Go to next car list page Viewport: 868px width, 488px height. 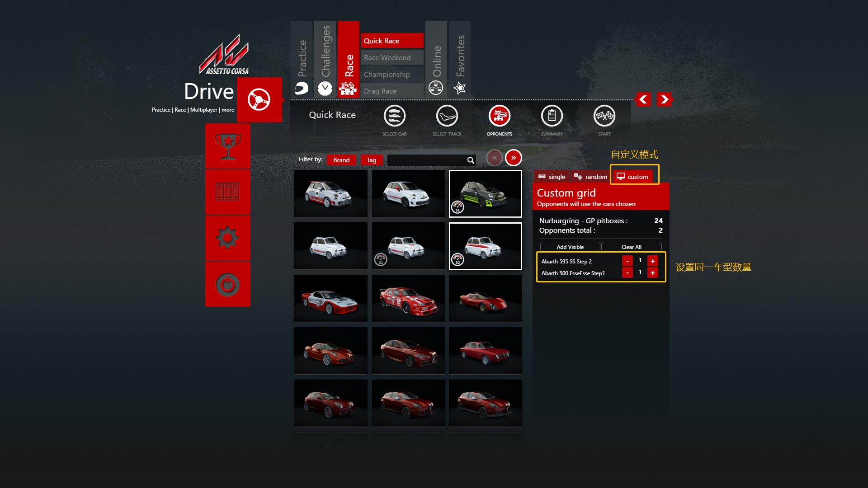click(514, 158)
